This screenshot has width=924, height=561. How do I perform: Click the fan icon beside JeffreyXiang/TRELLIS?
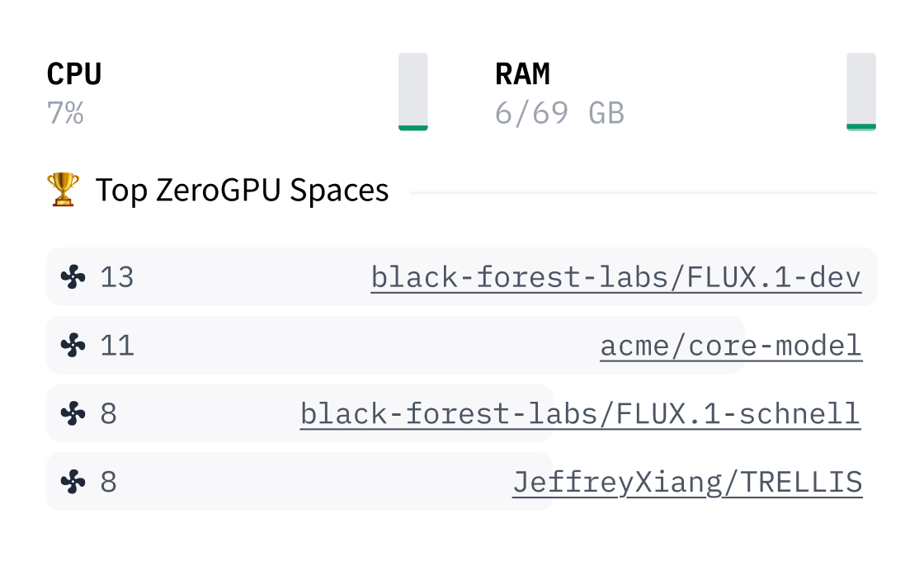pyautogui.click(x=74, y=482)
